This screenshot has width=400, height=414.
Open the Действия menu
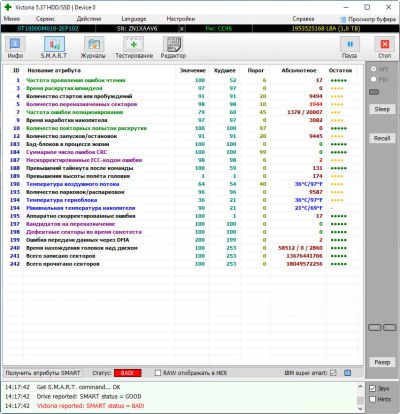[x=89, y=19]
